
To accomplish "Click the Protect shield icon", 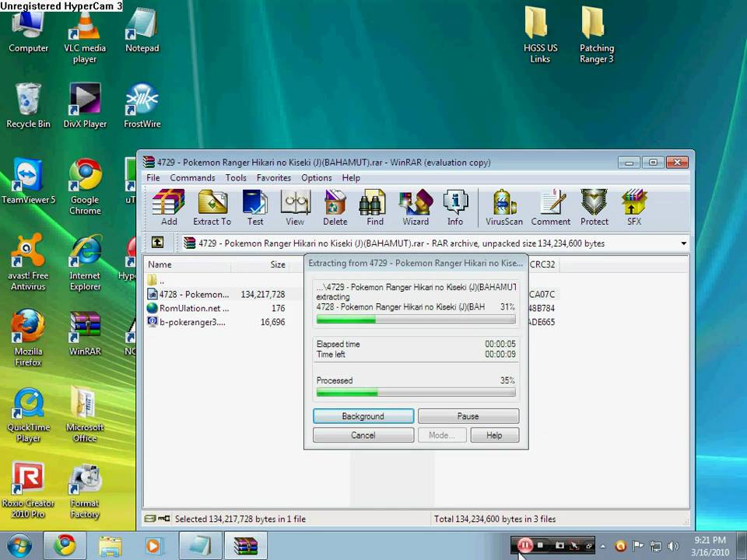I will coord(594,207).
